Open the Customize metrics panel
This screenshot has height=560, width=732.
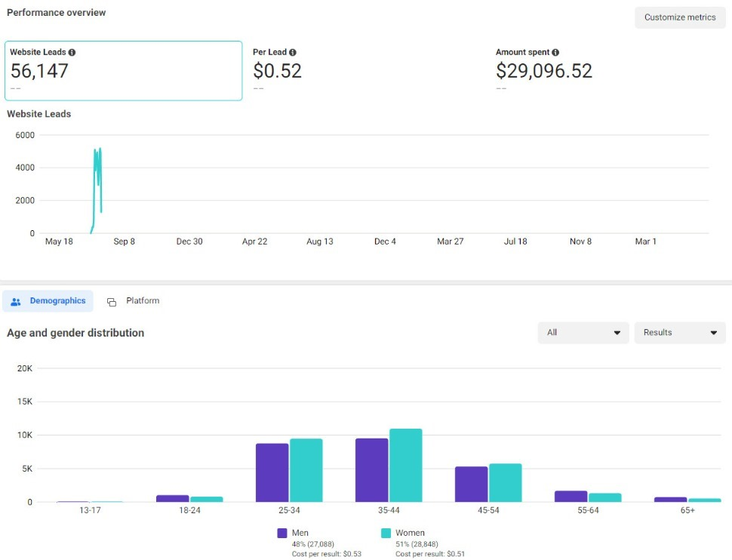click(678, 17)
